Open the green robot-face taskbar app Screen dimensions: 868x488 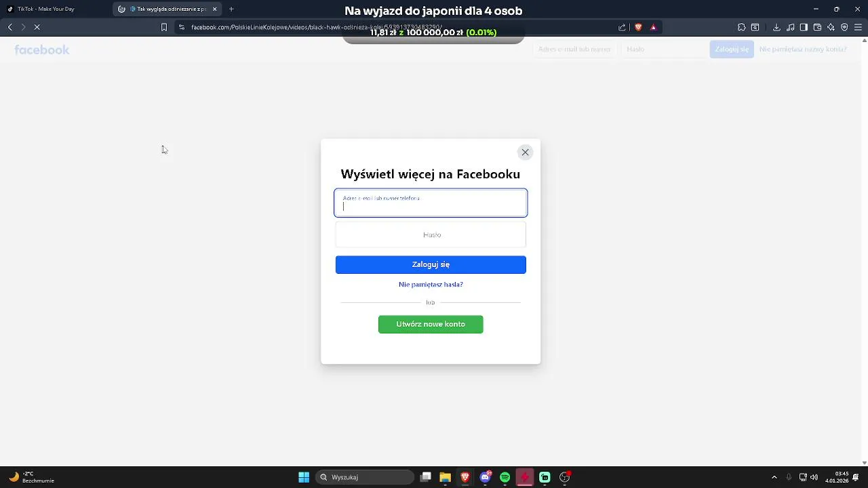[545, 477]
